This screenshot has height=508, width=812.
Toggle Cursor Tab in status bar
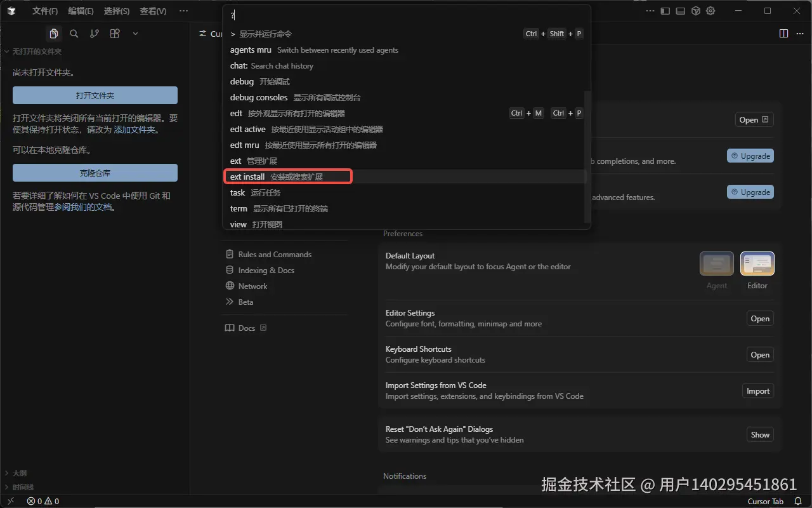click(x=766, y=501)
